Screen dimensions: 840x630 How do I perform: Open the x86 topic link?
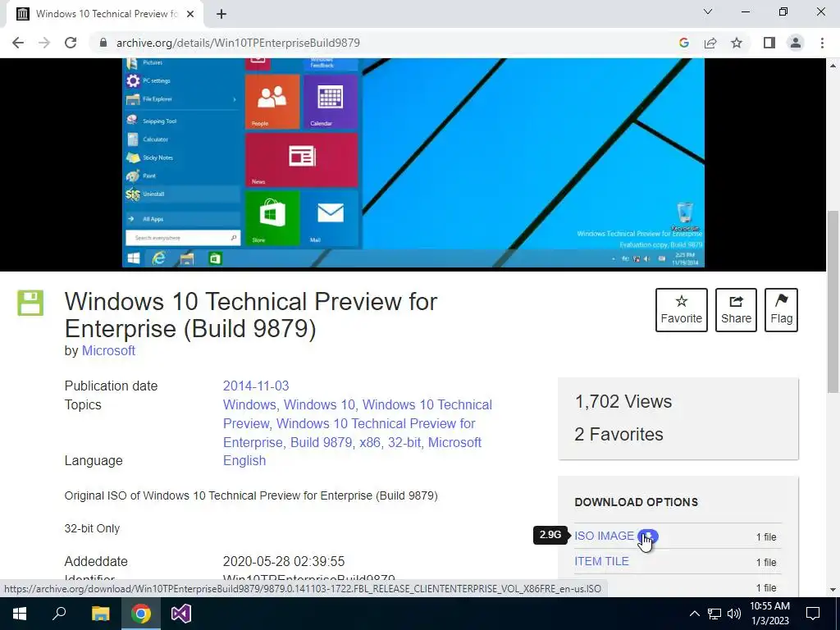(370, 442)
